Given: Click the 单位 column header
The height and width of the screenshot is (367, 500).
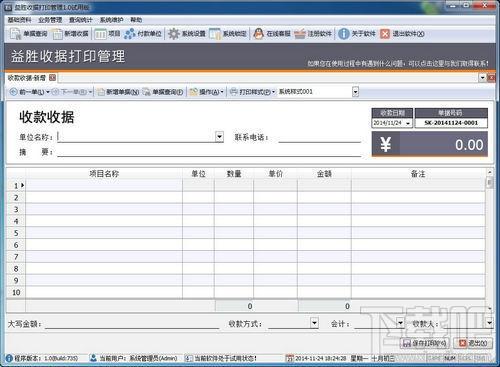Looking at the screenshot, I should [x=198, y=174].
